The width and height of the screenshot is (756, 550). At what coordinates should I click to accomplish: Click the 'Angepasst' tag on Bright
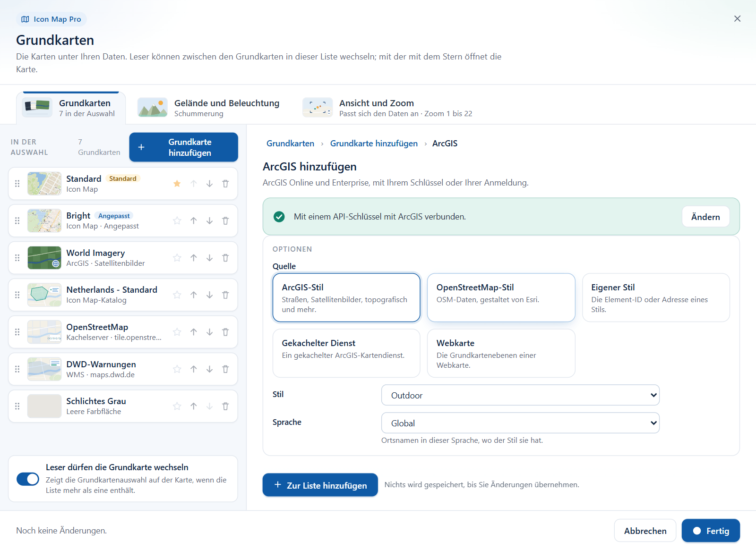114,216
